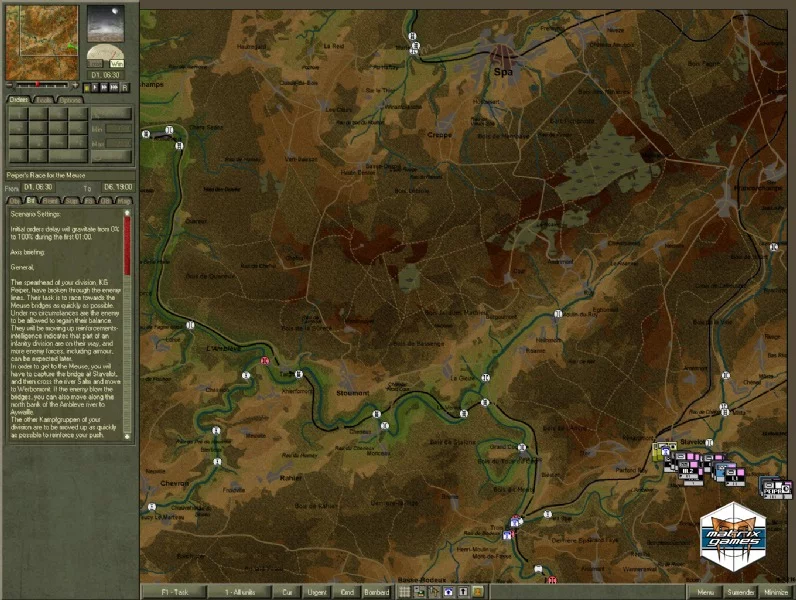Image resolution: width=796 pixels, height=600 pixels.
Task: Click the bridge marker near Moulin du Ruy
Action: click(x=557, y=314)
